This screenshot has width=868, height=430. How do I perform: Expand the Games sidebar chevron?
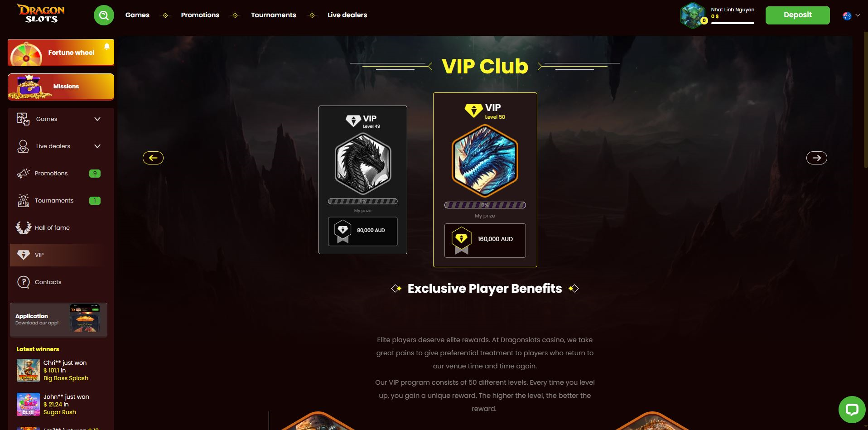97,119
